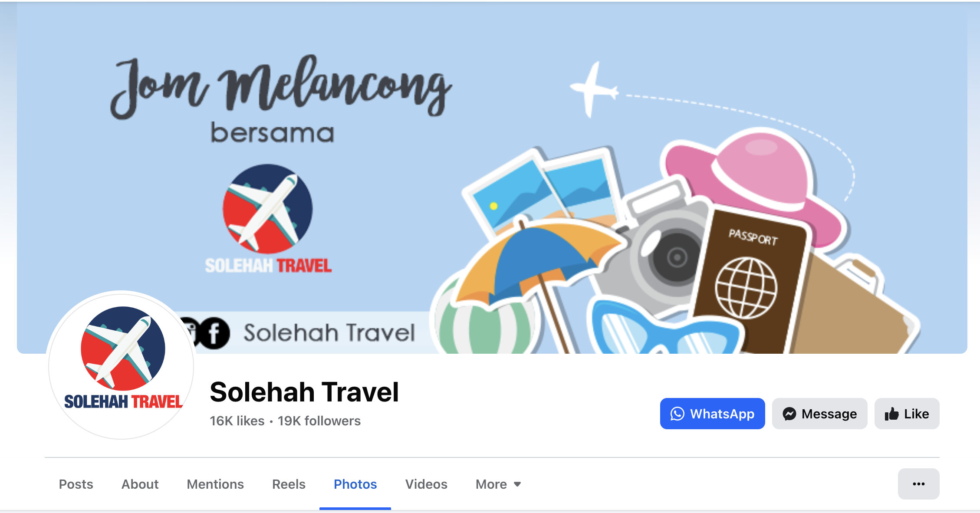Click the Messenger icon beside Message
The height and width of the screenshot is (513, 980).
(x=789, y=414)
